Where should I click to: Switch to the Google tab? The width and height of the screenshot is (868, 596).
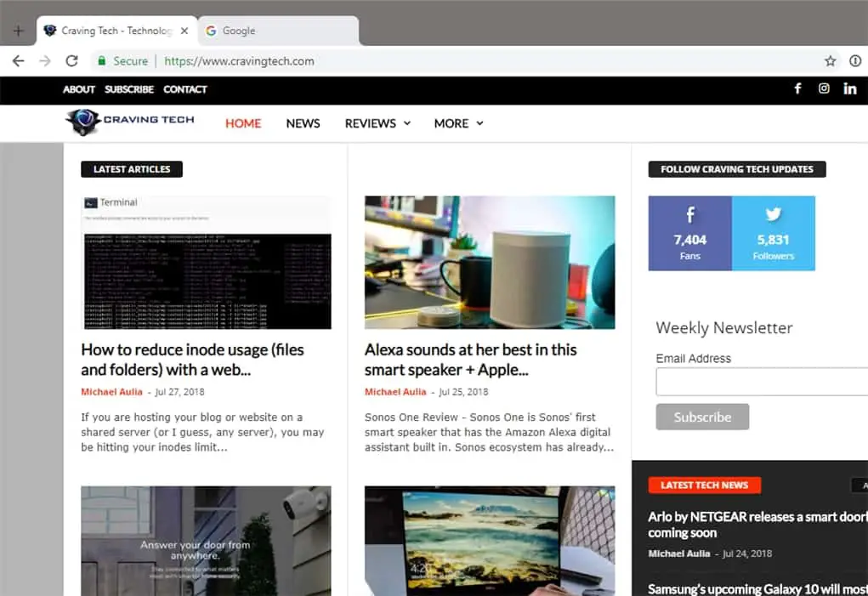[x=279, y=31]
